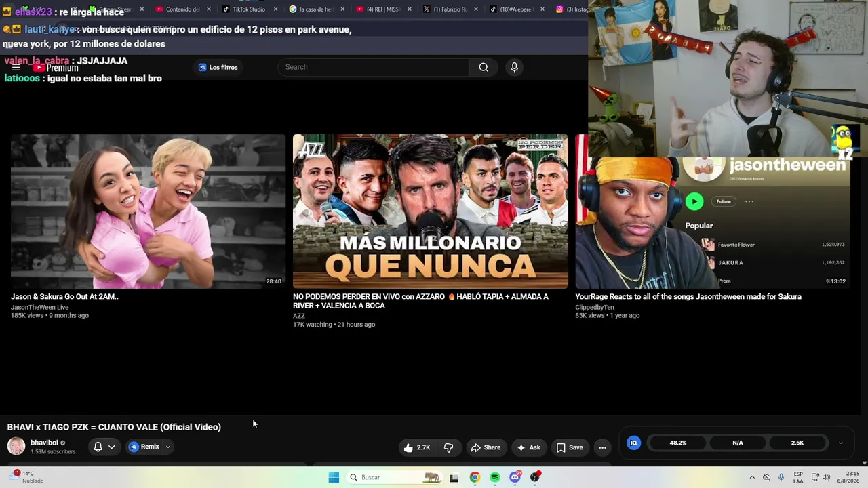Image resolution: width=868 pixels, height=488 pixels.
Task: Close the la casa de Google tab
Action: click(x=342, y=9)
